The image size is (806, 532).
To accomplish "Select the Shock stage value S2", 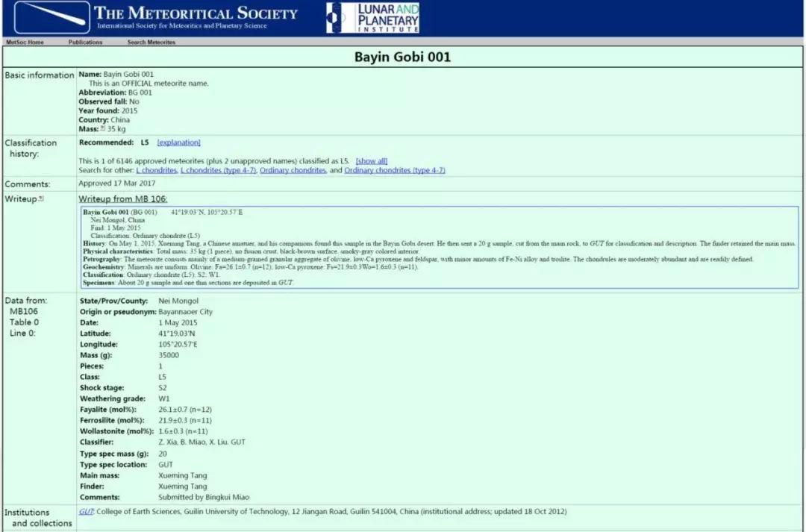I will (x=163, y=387).
